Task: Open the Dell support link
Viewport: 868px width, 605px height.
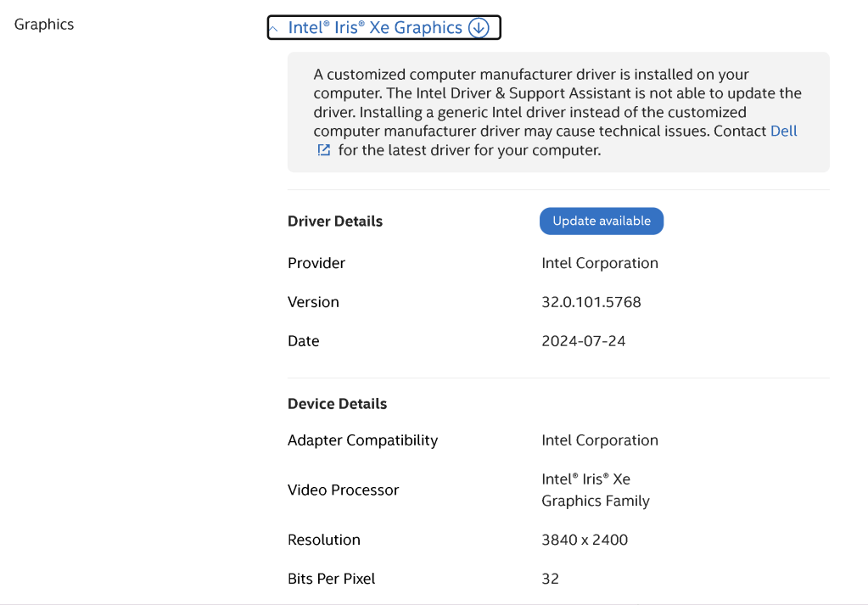Action: point(783,132)
